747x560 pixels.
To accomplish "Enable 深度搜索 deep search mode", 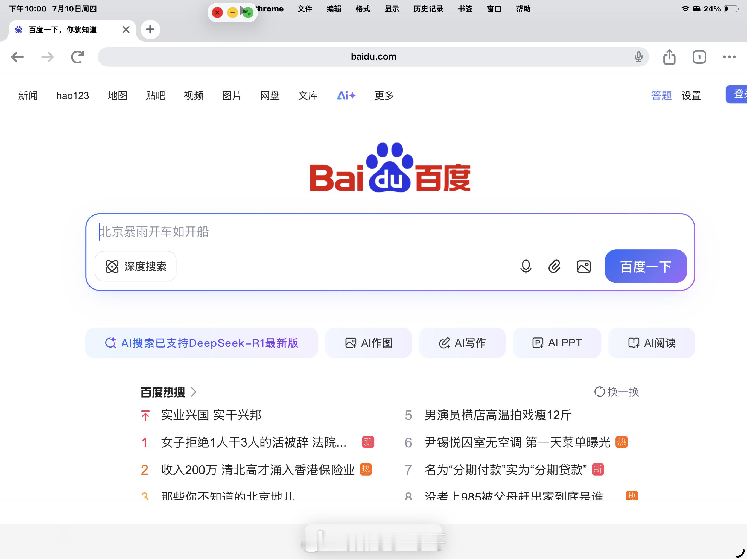I will point(136,266).
